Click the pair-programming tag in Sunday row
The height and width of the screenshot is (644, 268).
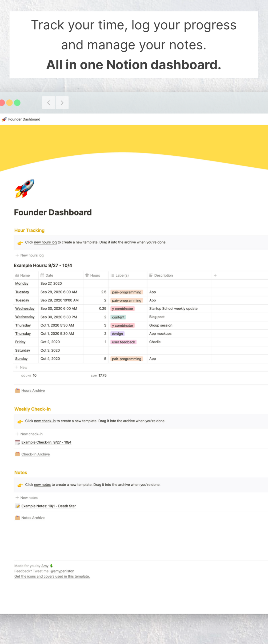(x=127, y=359)
